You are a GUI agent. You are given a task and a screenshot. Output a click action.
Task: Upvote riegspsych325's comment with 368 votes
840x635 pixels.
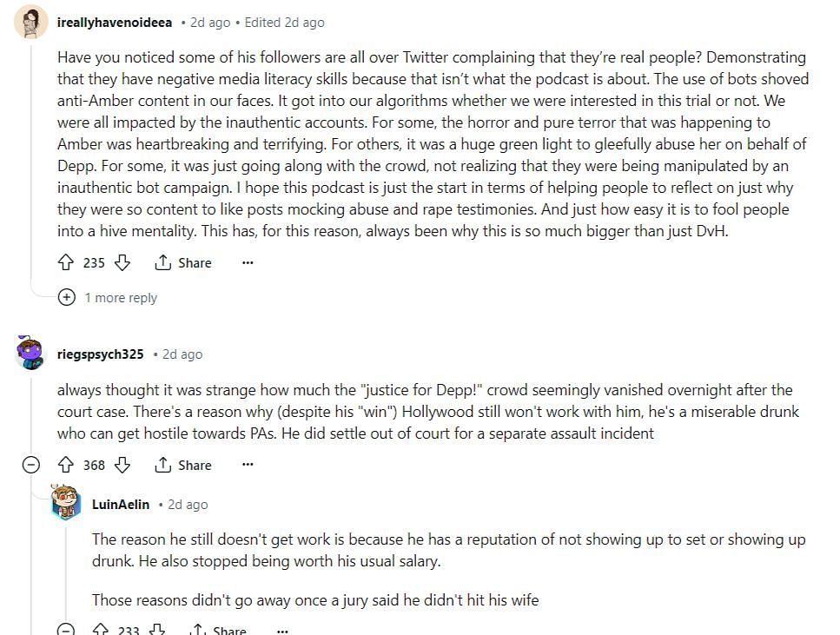pyautogui.click(x=66, y=465)
